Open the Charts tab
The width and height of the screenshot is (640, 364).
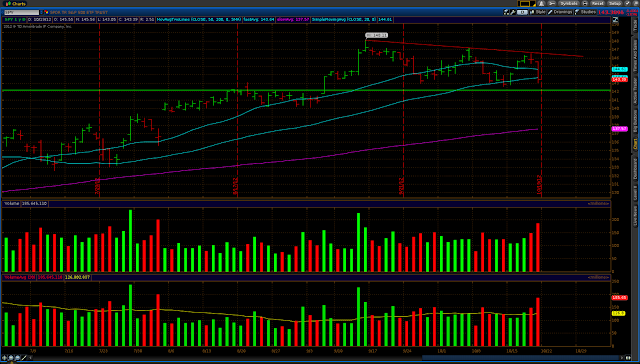[x=16, y=3]
